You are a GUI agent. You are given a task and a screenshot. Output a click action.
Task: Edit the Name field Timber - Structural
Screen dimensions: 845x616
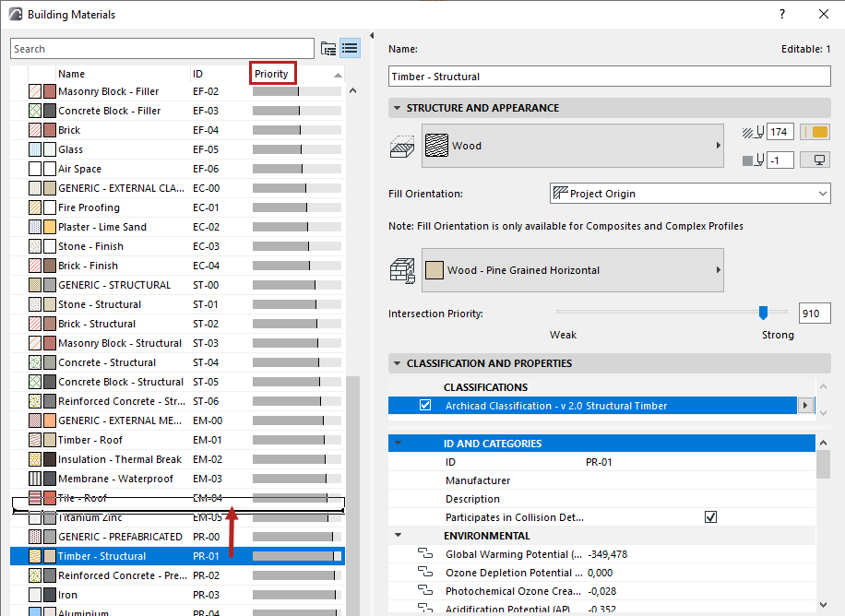[x=610, y=77]
